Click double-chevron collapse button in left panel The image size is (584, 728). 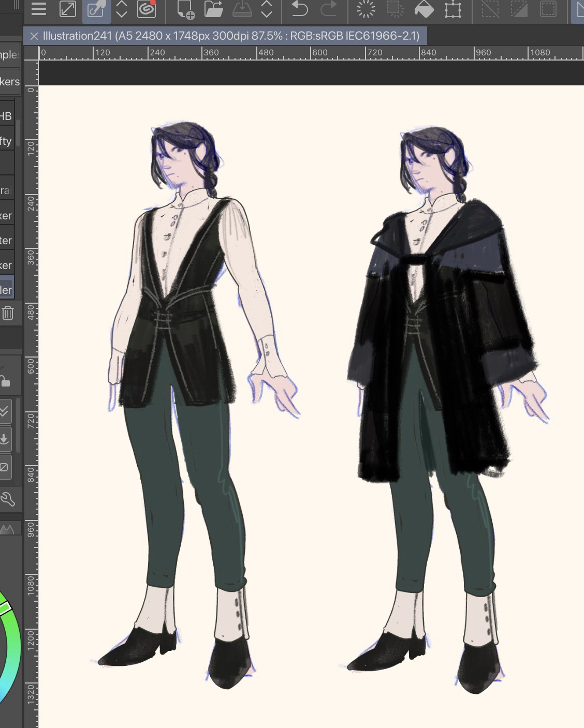click(4, 411)
